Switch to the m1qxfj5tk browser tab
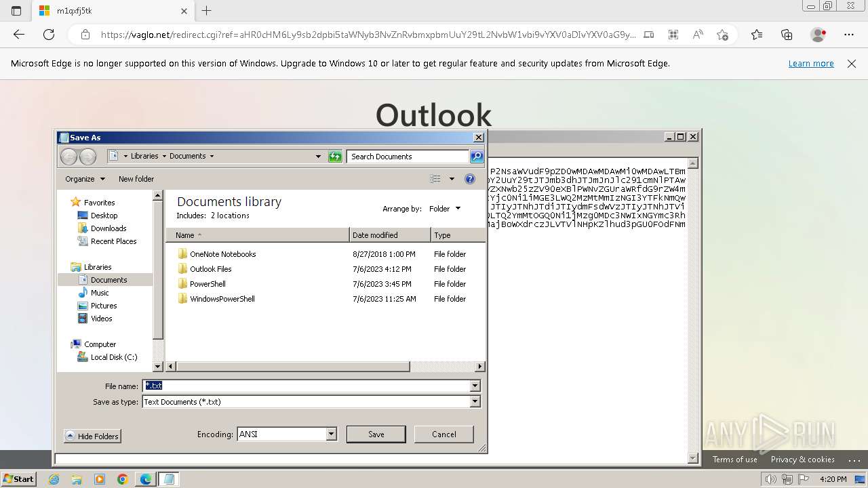Screen dimensions: 868x488 (113, 11)
